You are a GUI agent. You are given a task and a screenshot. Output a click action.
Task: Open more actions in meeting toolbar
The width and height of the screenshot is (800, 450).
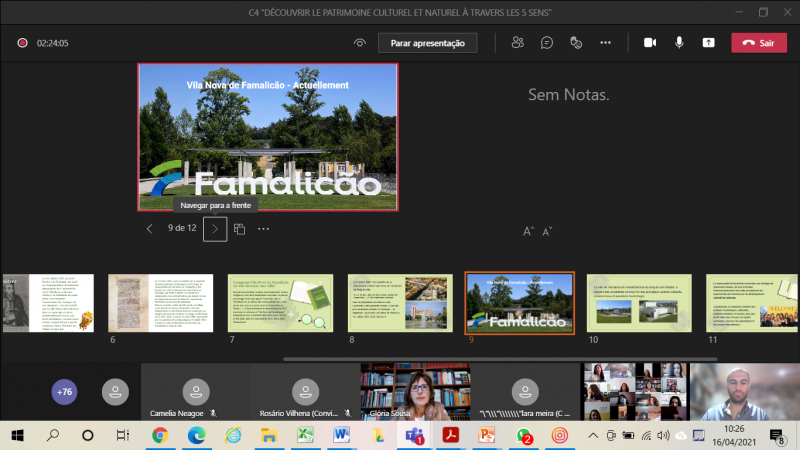click(x=605, y=43)
